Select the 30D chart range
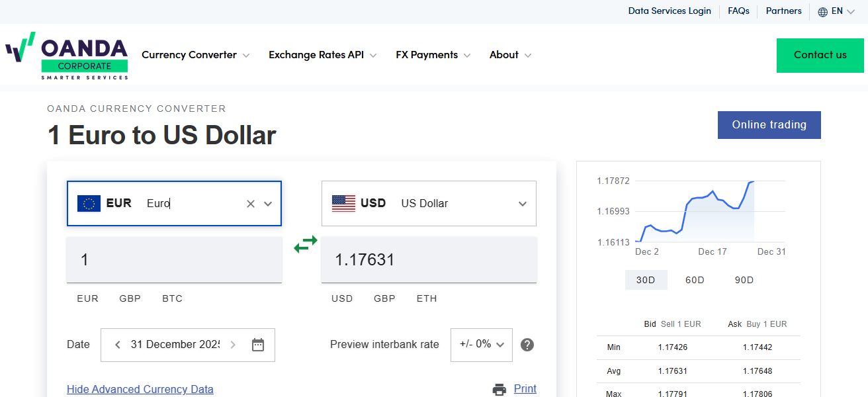868x397 pixels. coord(646,280)
